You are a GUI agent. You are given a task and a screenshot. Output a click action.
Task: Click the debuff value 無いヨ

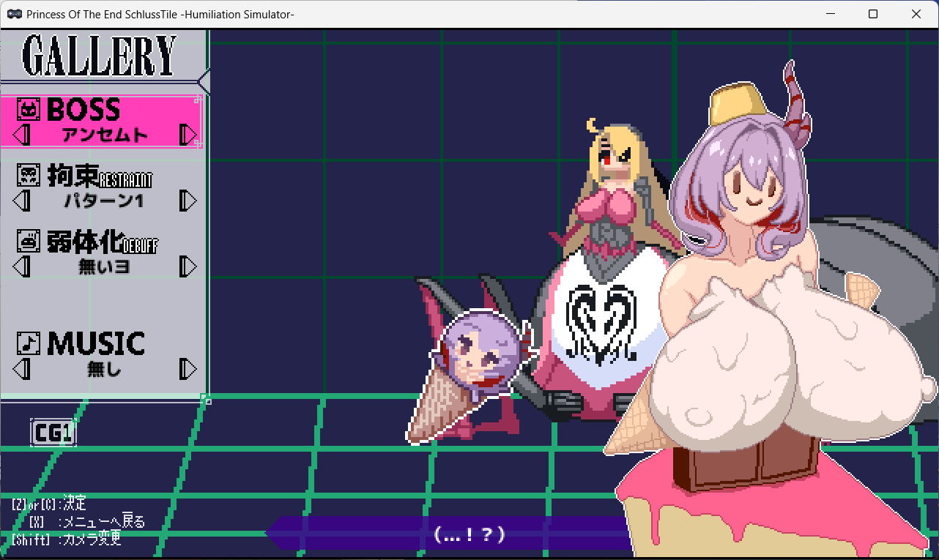point(104,266)
